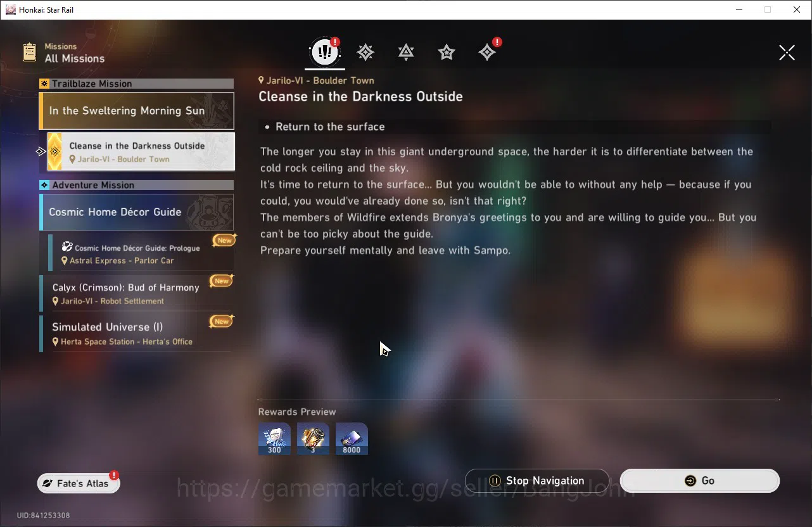Click the Missions clipboard icon
The image size is (812, 527).
point(29,52)
